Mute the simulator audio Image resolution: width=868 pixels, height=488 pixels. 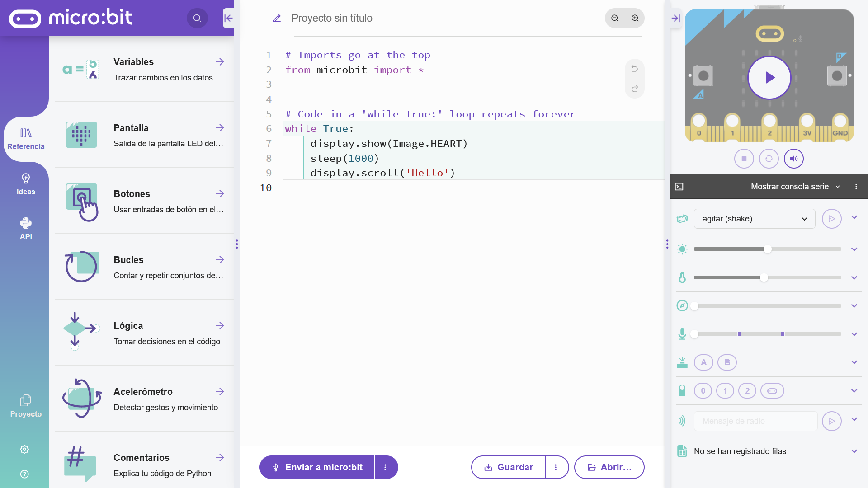(x=794, y=159)
